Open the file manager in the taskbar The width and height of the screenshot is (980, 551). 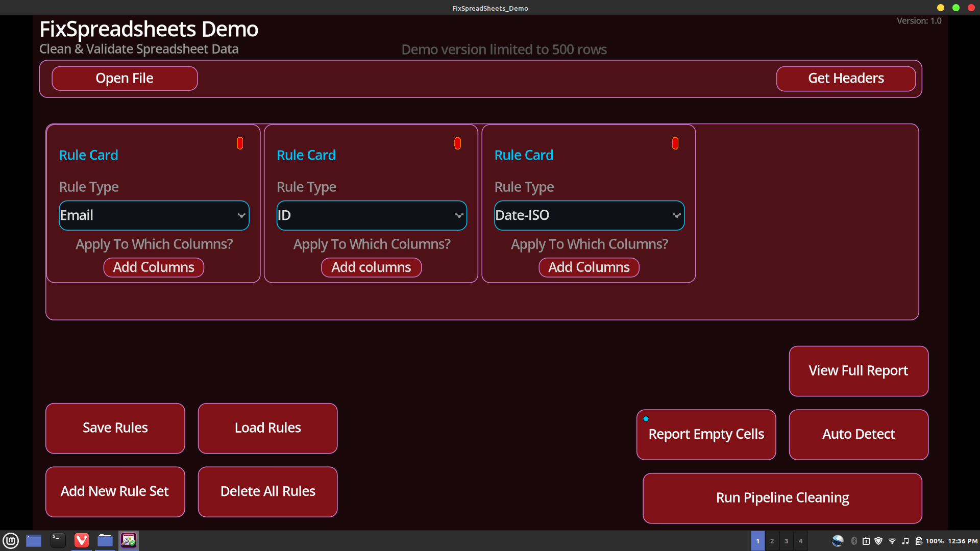click(105, 541)
